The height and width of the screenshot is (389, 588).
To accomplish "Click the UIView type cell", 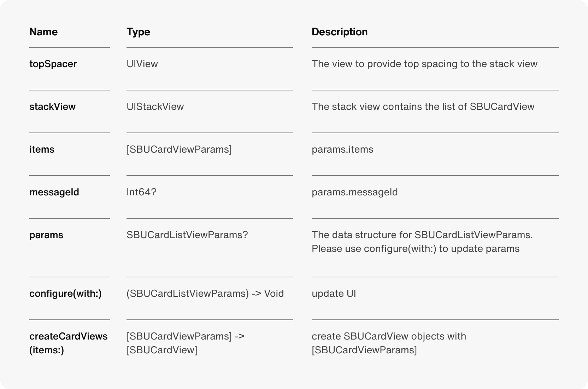I will tap(142, 64).
